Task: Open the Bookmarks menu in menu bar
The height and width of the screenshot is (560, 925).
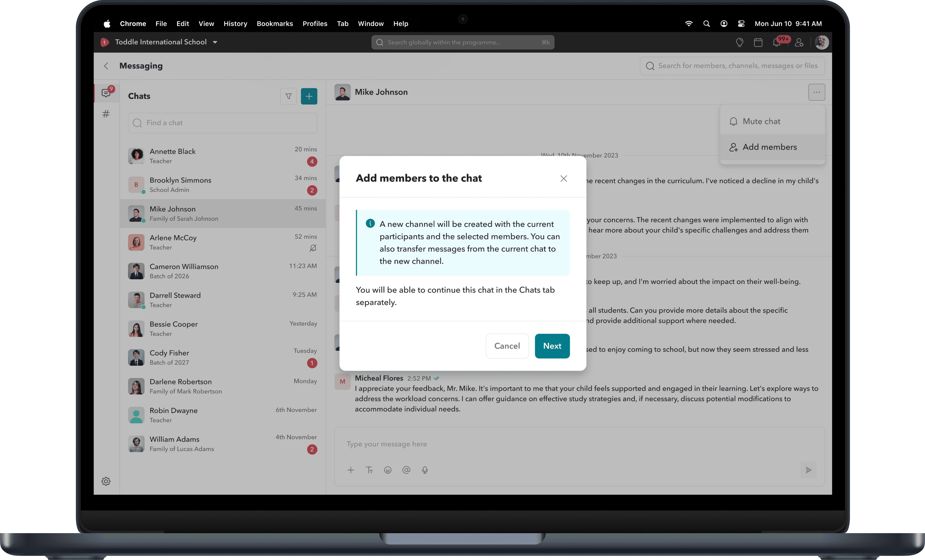Action: (274, 24)
